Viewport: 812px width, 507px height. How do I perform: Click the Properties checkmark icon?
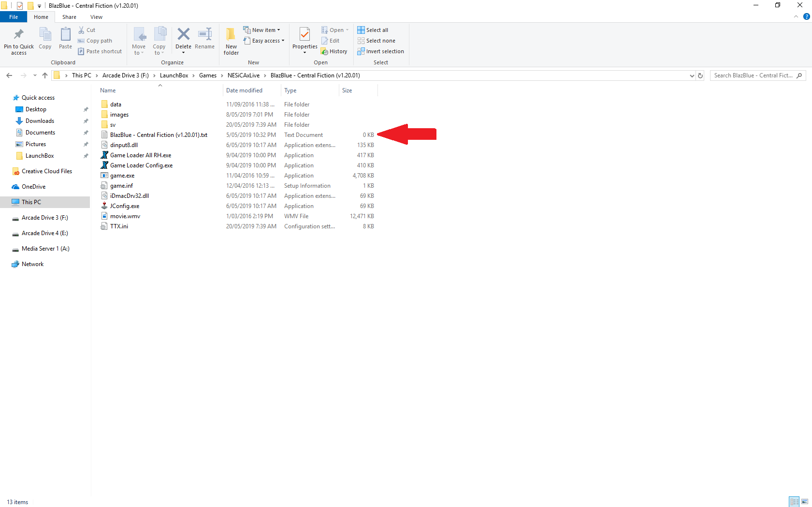click(304, 34)
